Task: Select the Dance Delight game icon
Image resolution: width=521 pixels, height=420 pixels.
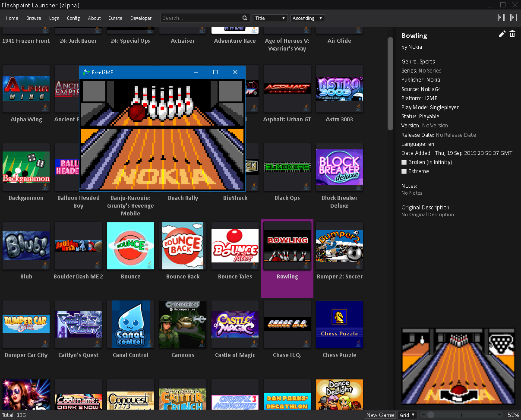Action: click(340, 395)
